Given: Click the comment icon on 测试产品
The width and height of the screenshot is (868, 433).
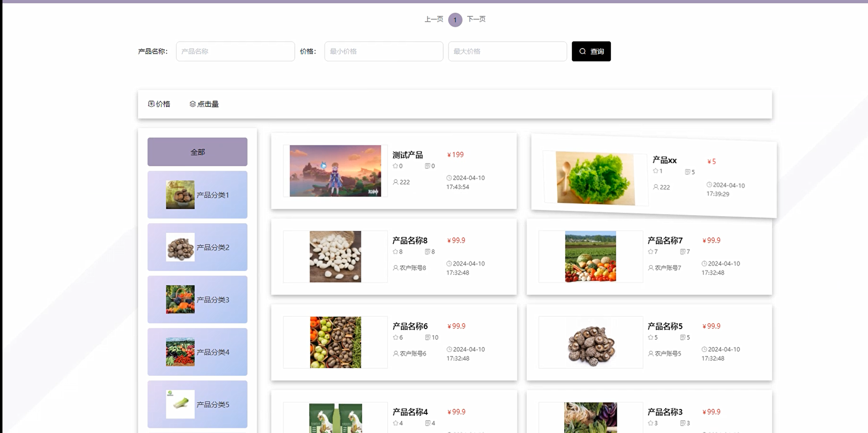Looking at the screenshot, I should coord(427,166).
